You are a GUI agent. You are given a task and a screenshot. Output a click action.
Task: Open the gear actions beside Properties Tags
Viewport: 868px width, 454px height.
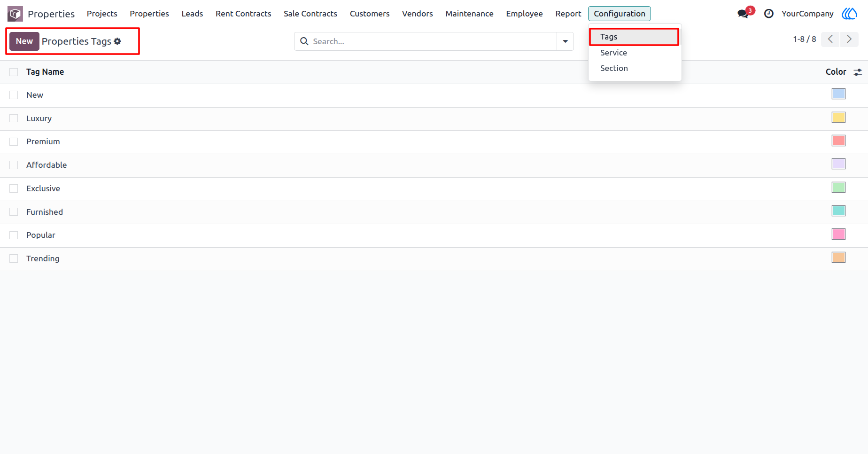[x=117, y=41]
